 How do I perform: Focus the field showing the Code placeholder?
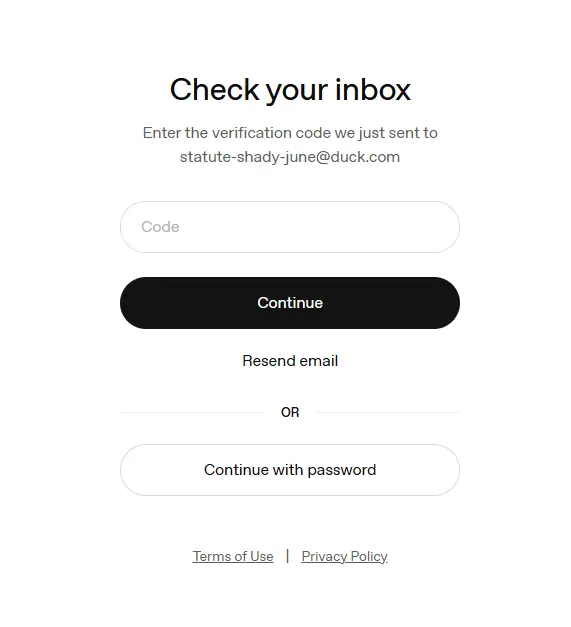point(290,227)
